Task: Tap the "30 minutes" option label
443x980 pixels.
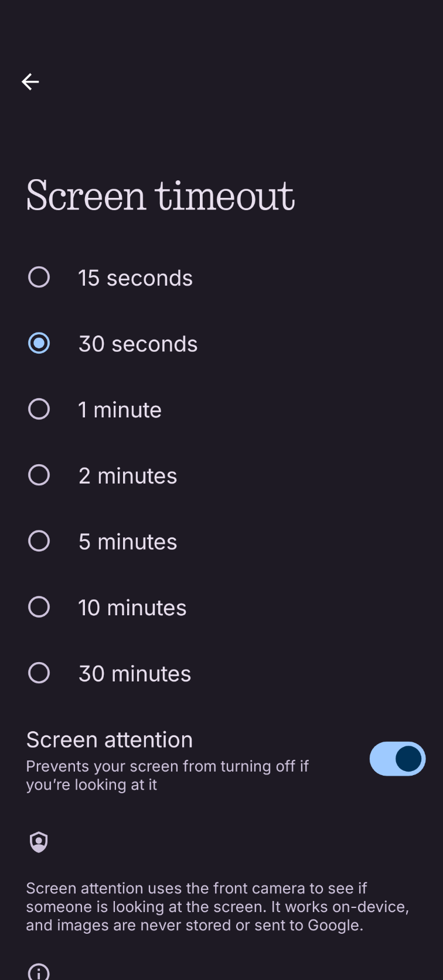Action: pyautogui.click(x=135, y=674)
